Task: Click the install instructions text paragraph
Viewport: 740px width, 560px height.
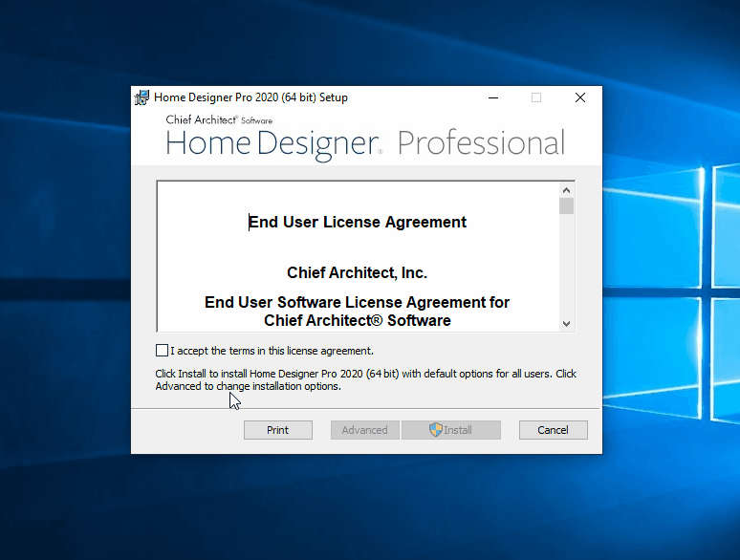Action: [x=366, y=379]
